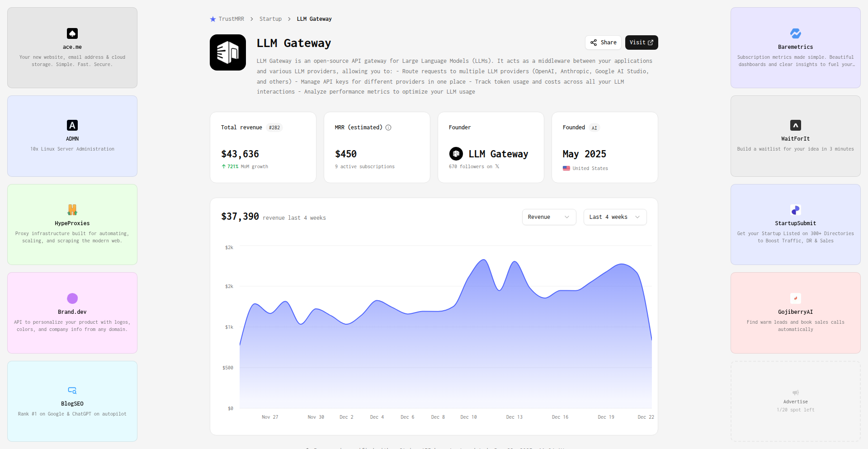Go to TrustMRR breadcrumb home
The image size is (868, 449).
[227, 19]
